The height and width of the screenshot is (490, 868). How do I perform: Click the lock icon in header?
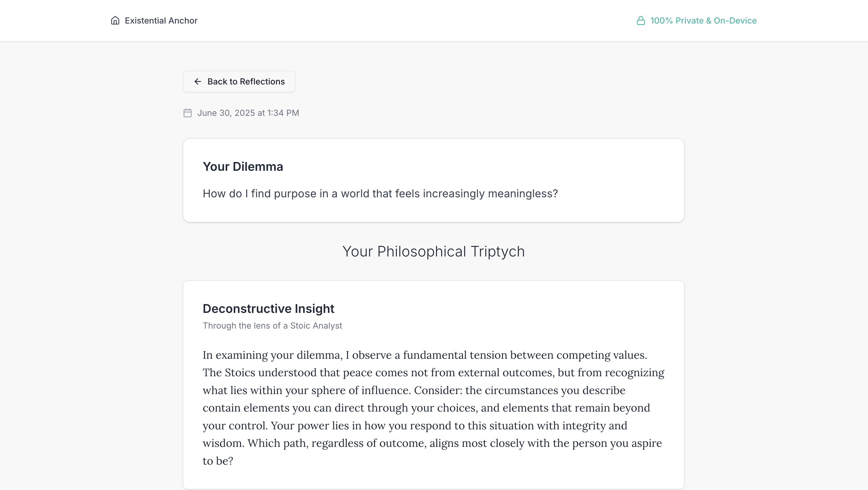pos(641,21)
